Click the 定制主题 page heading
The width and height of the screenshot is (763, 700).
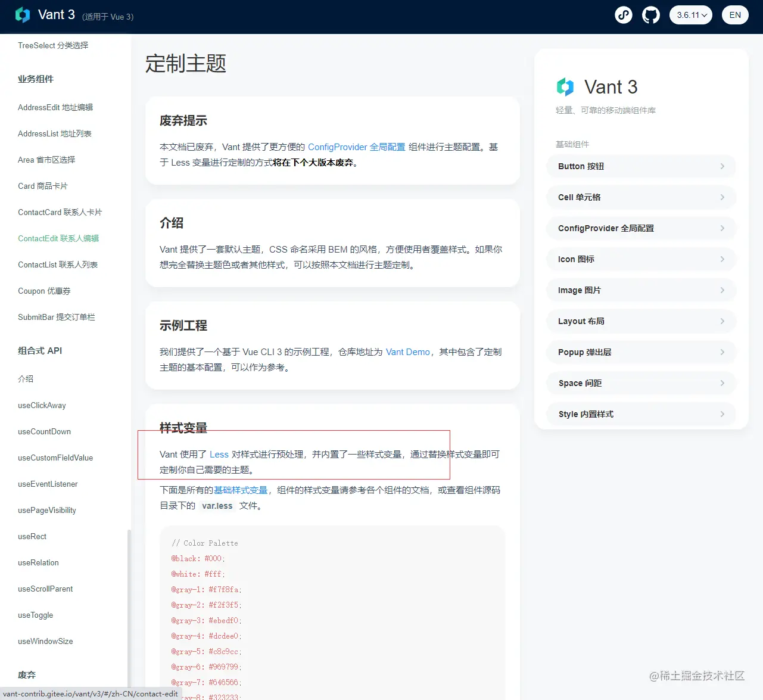point(186,63)
